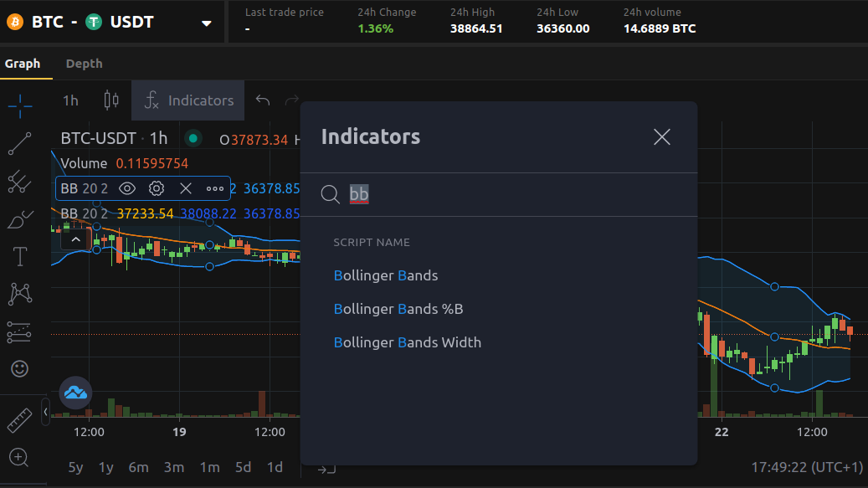Image resolution: width=868 pixels, height=488 pixels.
Task: Open BB indicator settings via gear icon
Action: tap(157, 188)
